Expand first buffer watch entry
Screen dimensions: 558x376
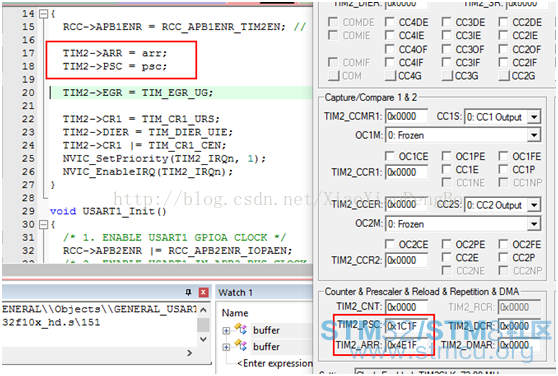tap(226, 330)
